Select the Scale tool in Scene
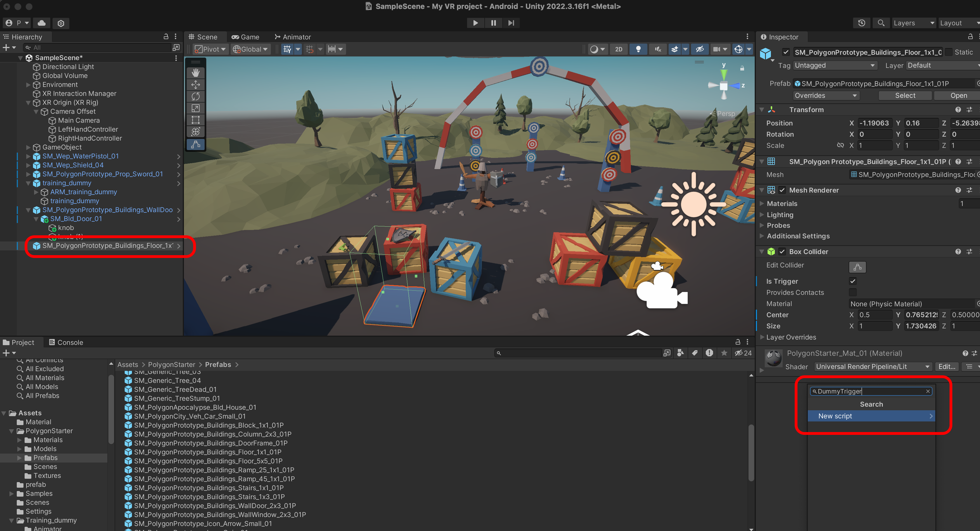Image resolution: width=980 pixels, height=531 pixels. 196,108
